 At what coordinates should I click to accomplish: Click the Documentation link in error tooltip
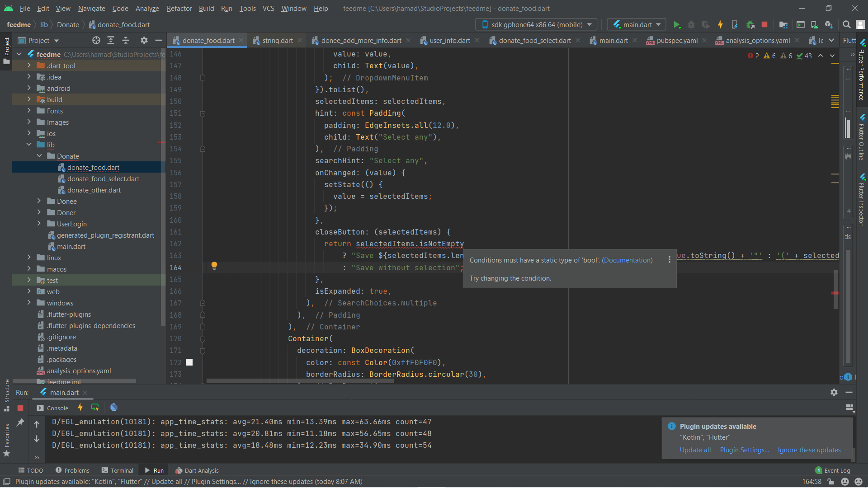[x=627, y=260]
